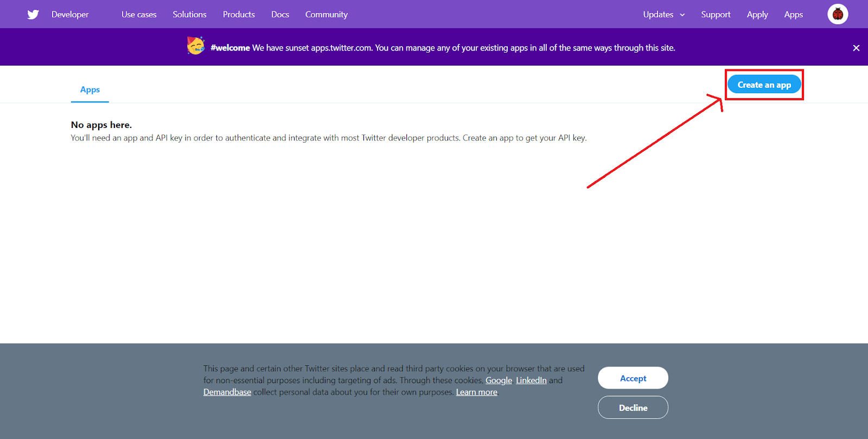Screen dimensions: 868x439
Task: Click the #welcome hashtag in the banner
Action: (230, 48)
